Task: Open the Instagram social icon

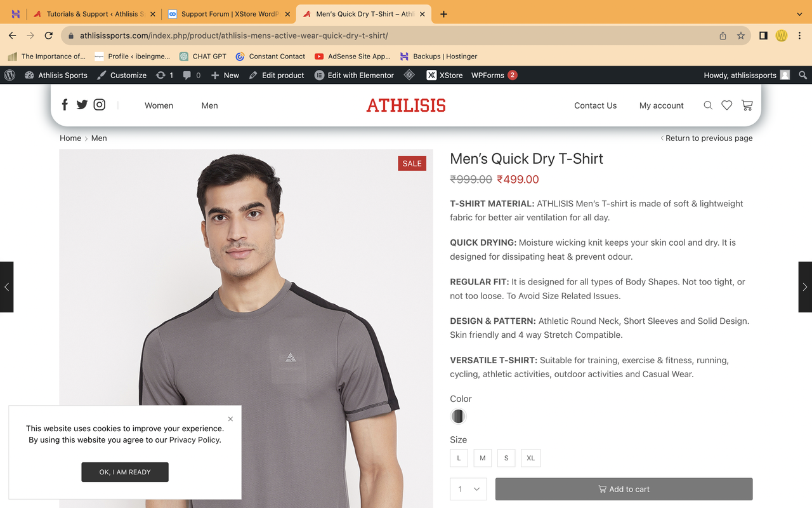Action: [100, 105]
